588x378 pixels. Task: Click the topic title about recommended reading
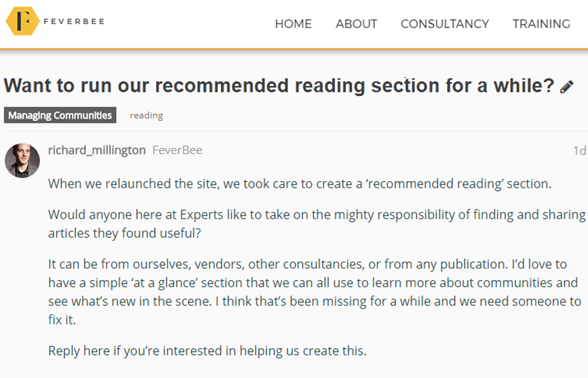(279, 85)
